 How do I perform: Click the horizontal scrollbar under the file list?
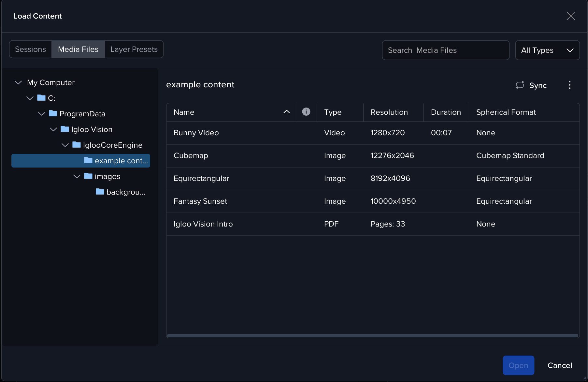(x=372, y=335)
